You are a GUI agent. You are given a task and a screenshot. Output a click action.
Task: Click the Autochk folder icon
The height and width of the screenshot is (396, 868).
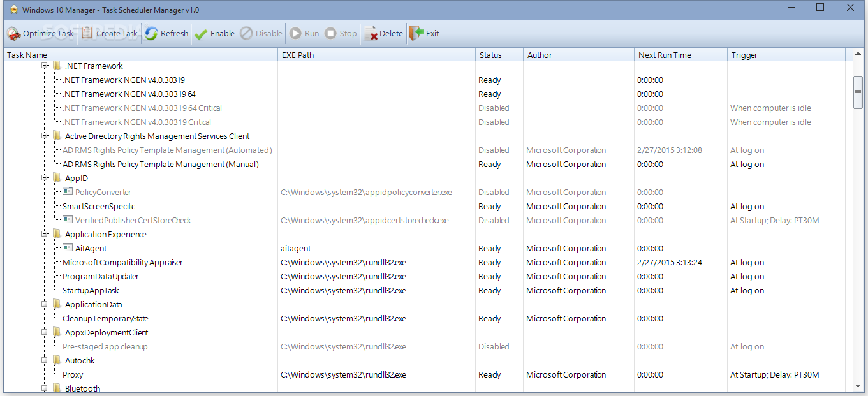pyautogui.click(x=57, y=360)
